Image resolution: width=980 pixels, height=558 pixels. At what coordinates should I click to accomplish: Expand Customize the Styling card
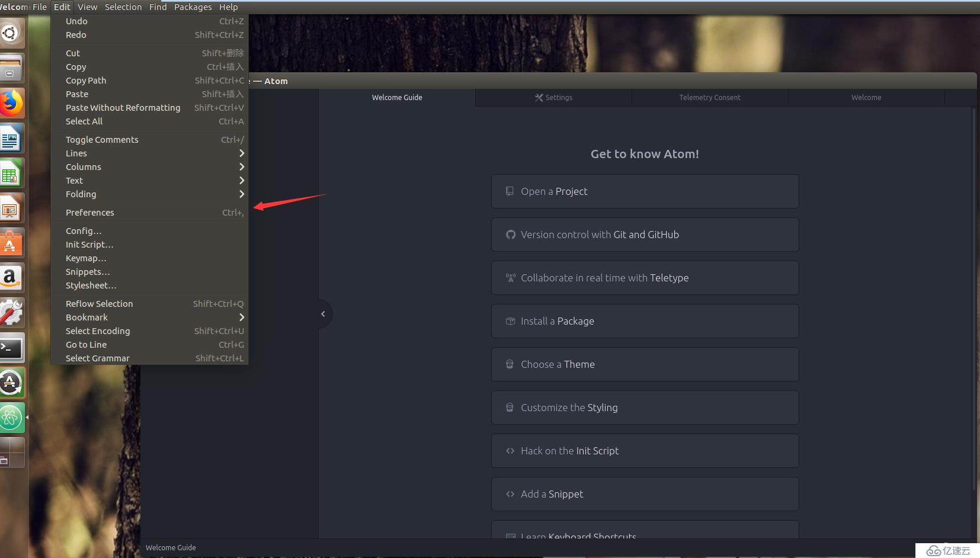coord(645,408)
